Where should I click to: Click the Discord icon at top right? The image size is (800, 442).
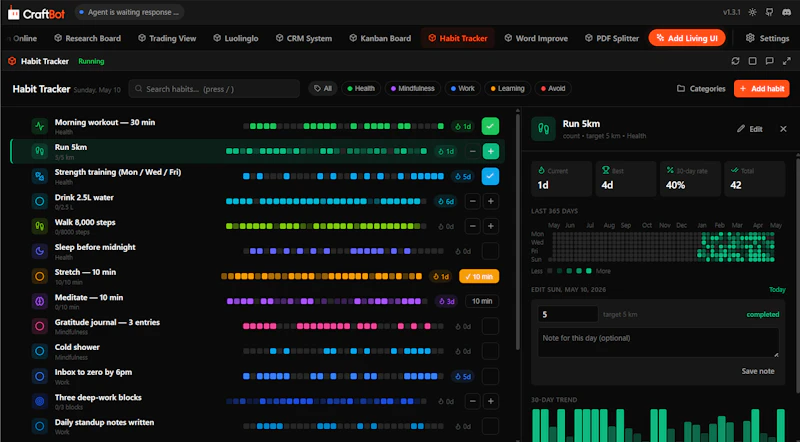coord(786,12)
